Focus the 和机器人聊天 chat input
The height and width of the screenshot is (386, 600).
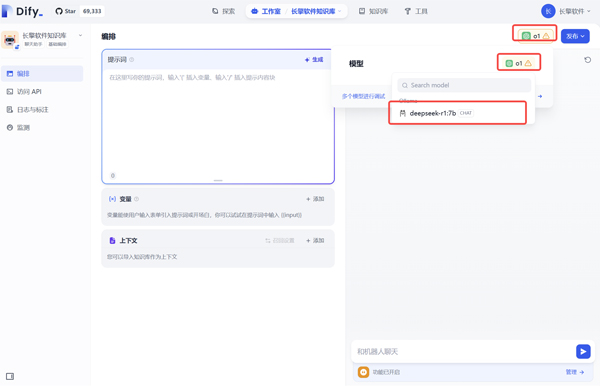(463, 352)
